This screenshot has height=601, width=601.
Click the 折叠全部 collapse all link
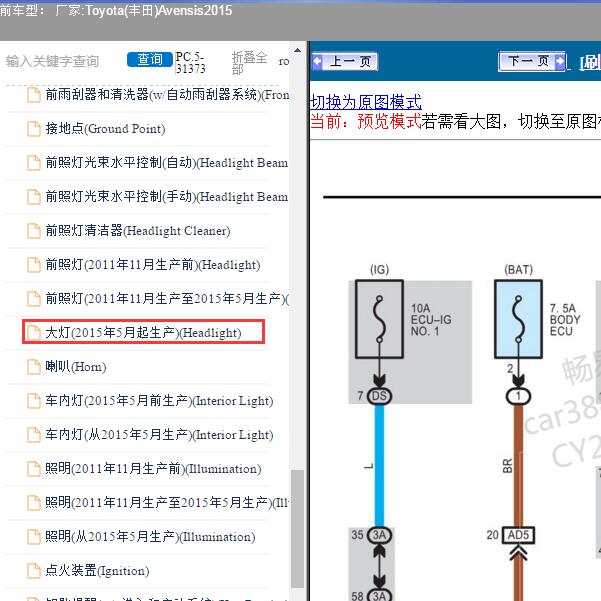(x=250, y=63)
